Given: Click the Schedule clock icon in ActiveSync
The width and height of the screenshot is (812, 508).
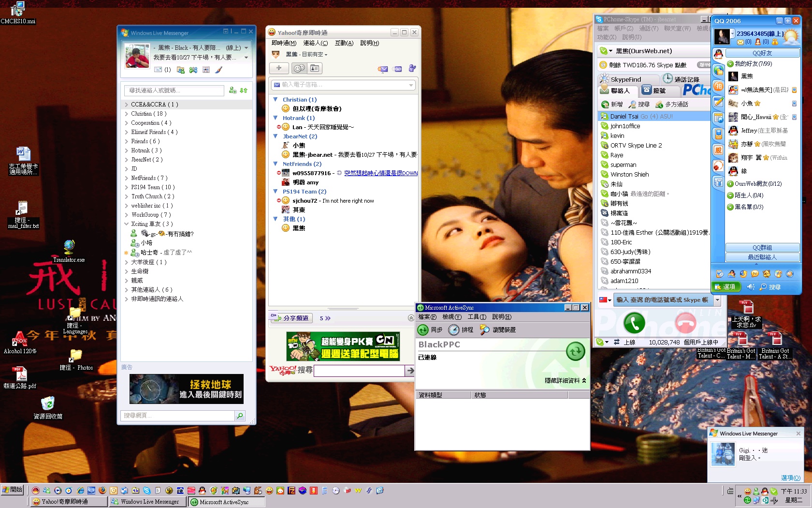Looking at the screenshot, I should (x=454, y=329).
